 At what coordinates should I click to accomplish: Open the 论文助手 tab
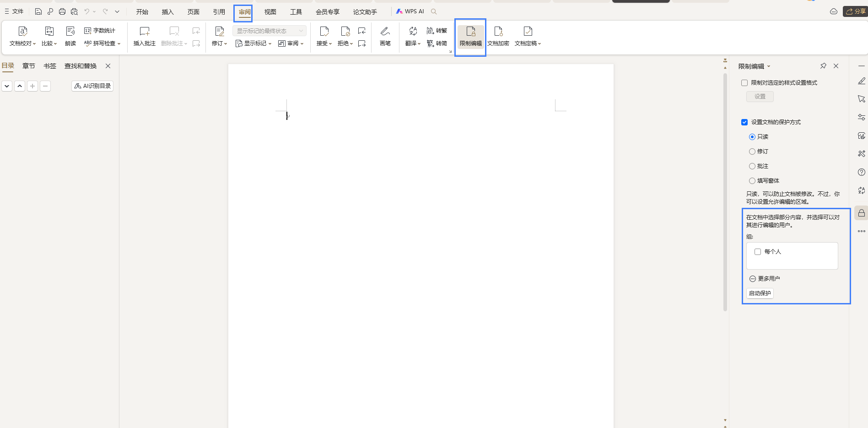(365, 12)
